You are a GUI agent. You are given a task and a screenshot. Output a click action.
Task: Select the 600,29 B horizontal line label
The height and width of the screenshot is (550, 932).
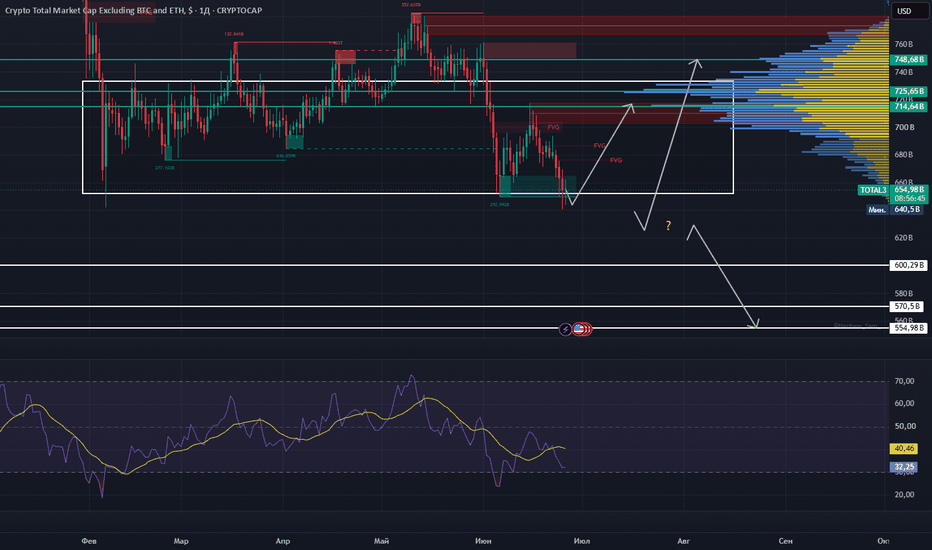(909, 265)
